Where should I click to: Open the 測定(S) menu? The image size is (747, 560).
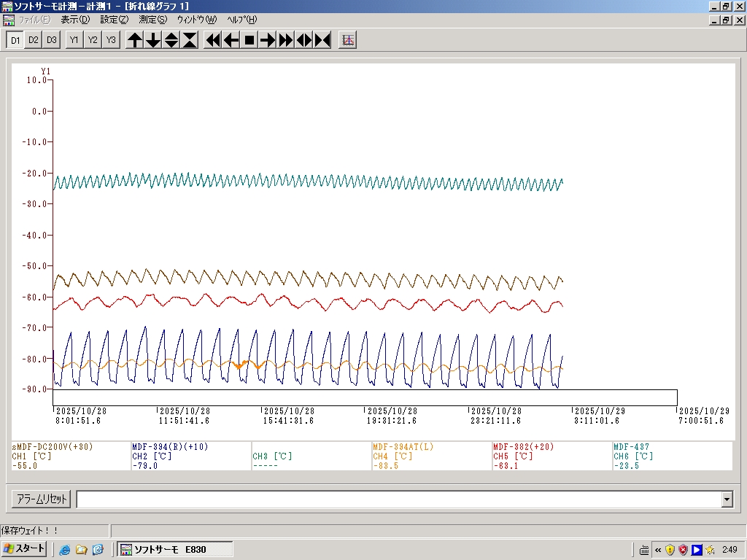pyautogui.click(x=152, y=20)
